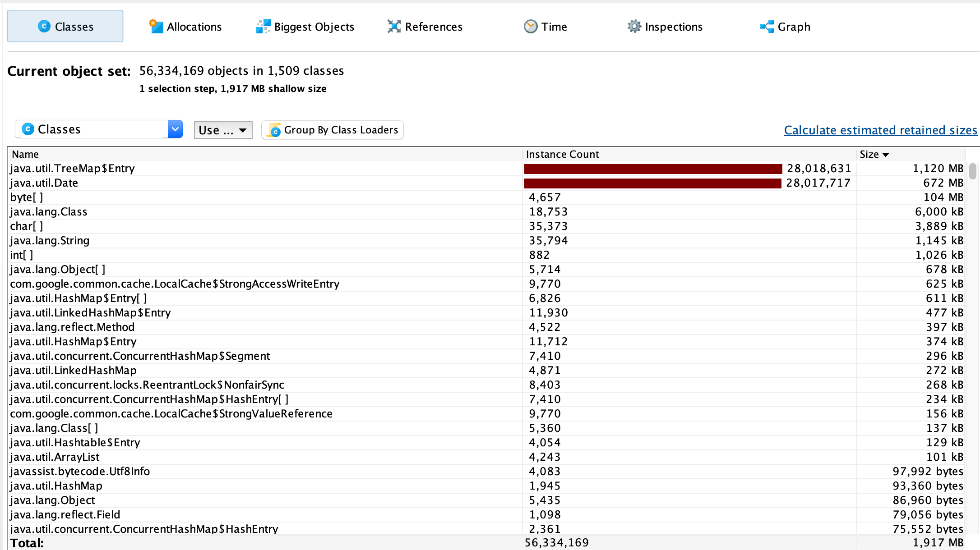Click the java.util.TreeMap$Entry instance count bar

tap(652, 169)
